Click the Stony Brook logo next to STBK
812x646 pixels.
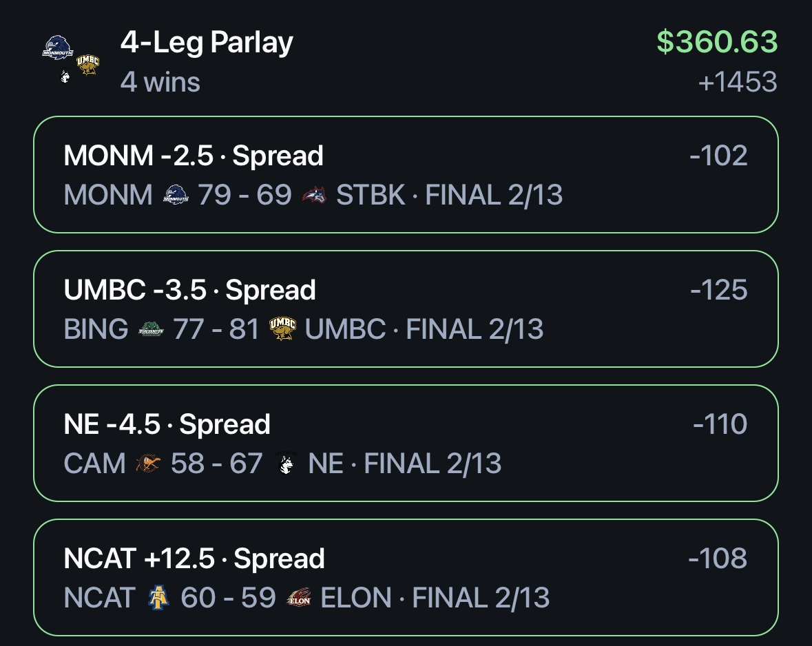(314, 196)
